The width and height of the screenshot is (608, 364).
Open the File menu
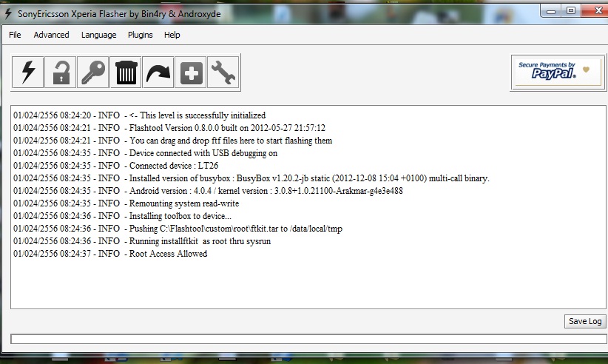click(x=15, y=35)
